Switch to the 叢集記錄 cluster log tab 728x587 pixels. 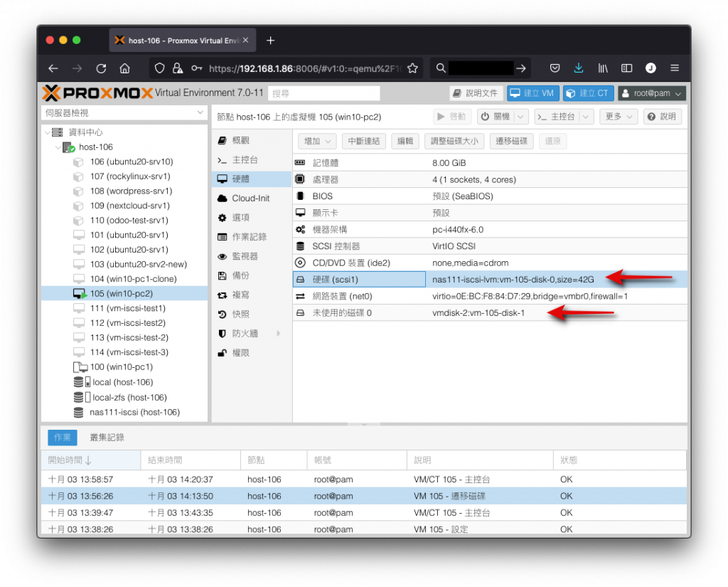click(107, 438)
